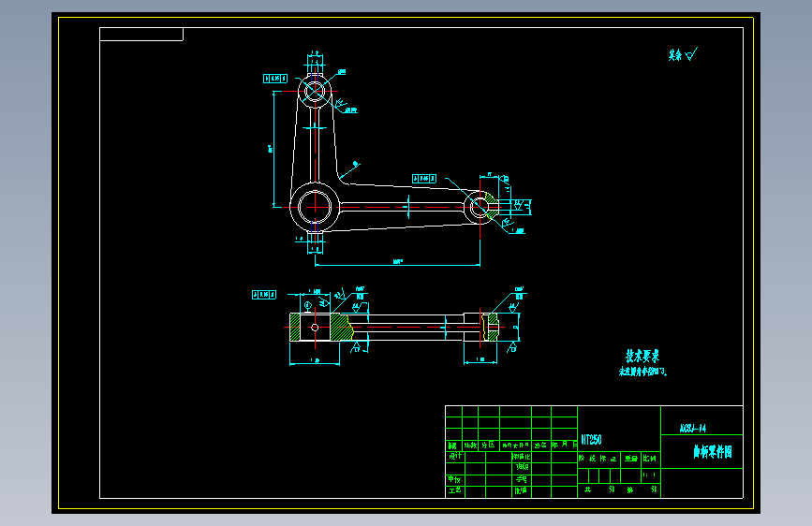Select the 技术要求 heading text
Viewport: 812px width, 526px height.
click(642, 357)
